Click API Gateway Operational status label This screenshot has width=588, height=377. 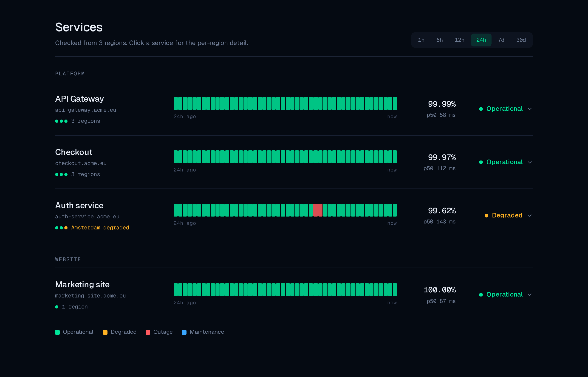[504, 109]
